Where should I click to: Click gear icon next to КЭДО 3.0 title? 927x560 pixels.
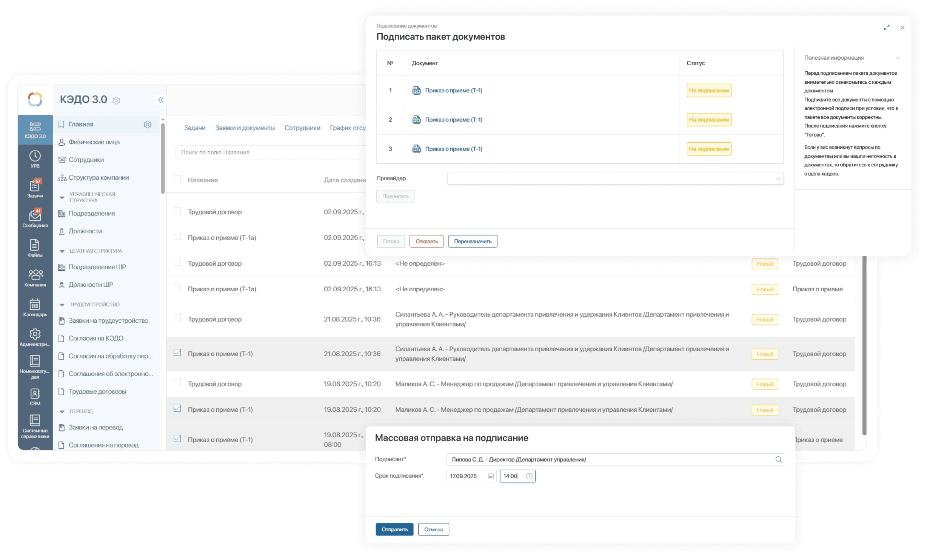coord(116,100)
